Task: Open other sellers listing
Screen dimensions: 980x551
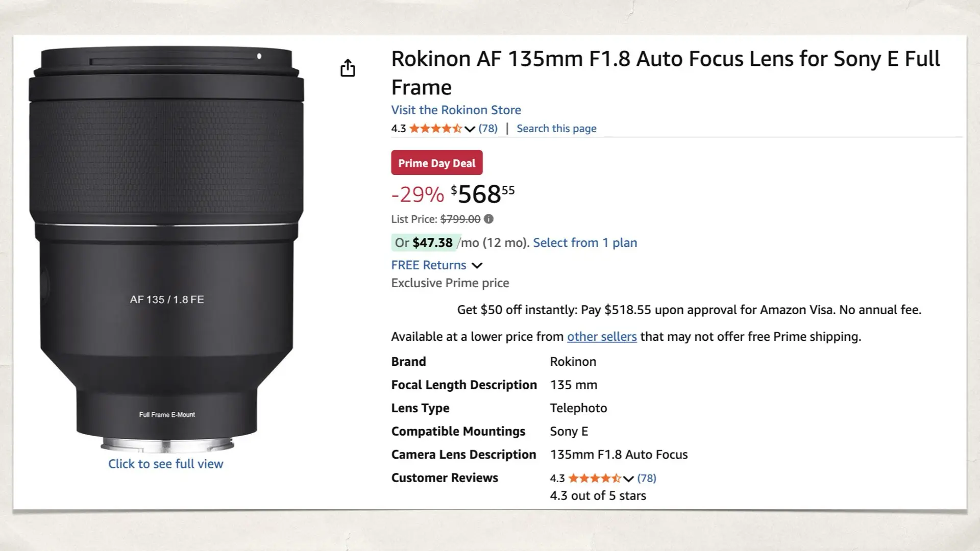Action: point(601,336)
